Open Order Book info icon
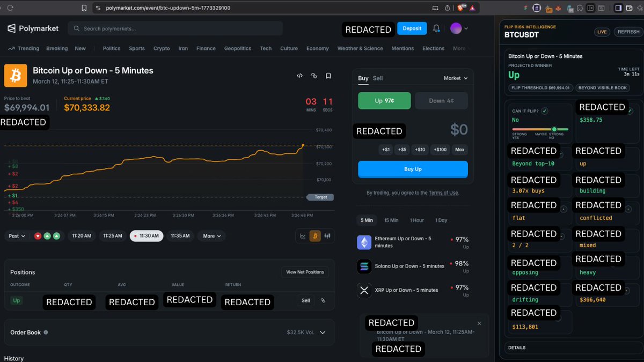644x362 pixels. (46, 333)
